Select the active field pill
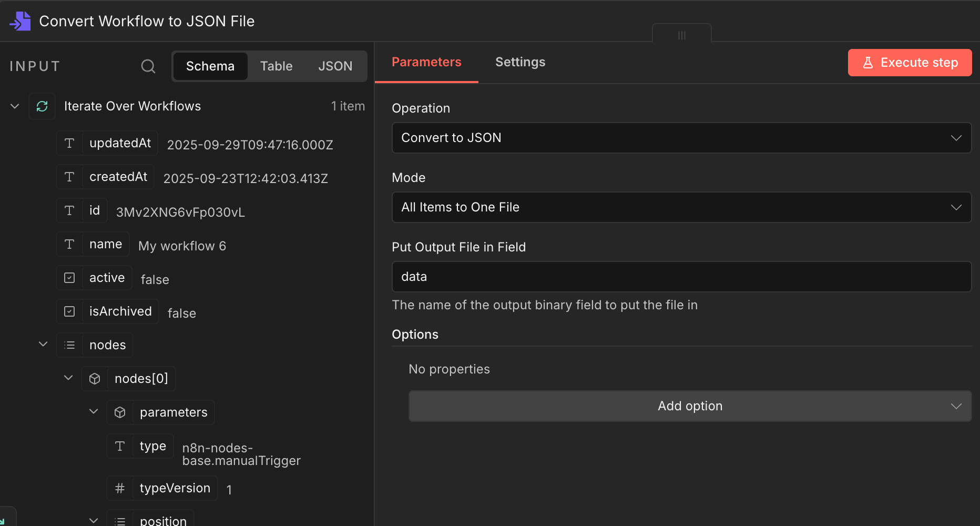The height and width of the screenshot is (526, 980). pyautogui.click(x=94, y=278)
